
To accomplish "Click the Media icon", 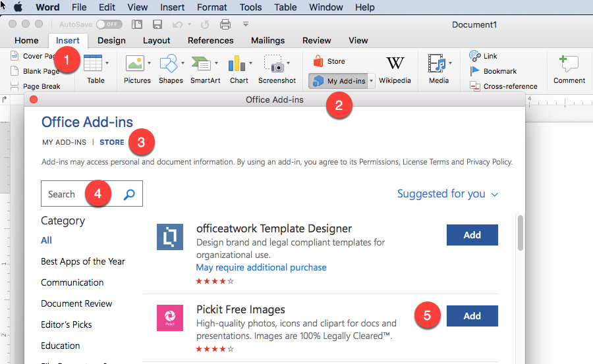I will [x=436, y=63].
